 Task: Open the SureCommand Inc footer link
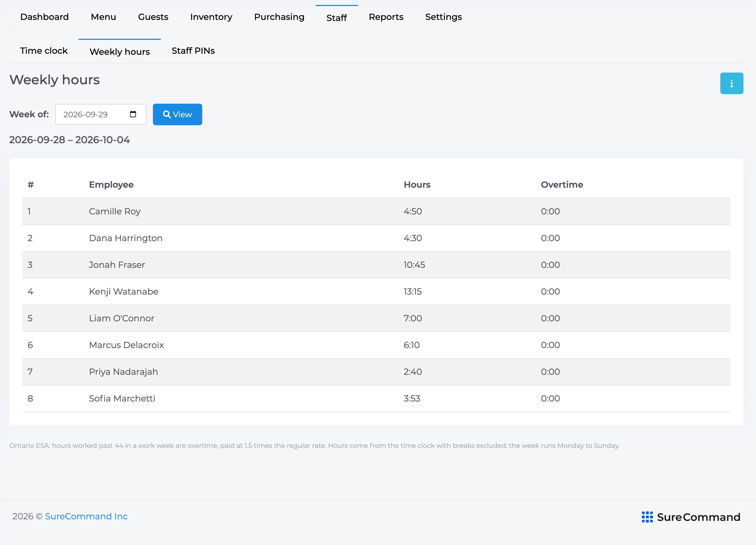click(x=86, y=516)
